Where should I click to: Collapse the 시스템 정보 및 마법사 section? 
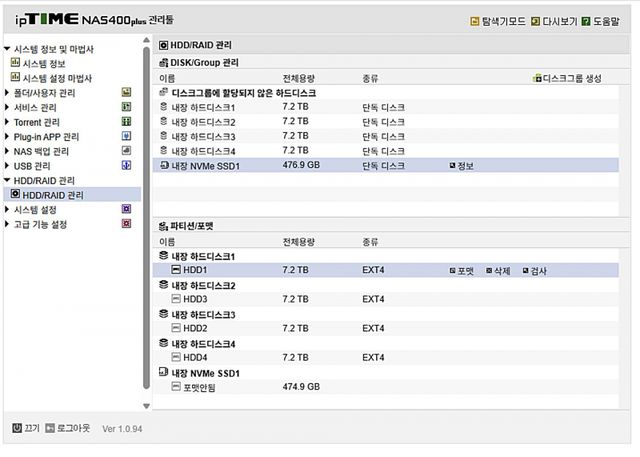tap(7, 49)
